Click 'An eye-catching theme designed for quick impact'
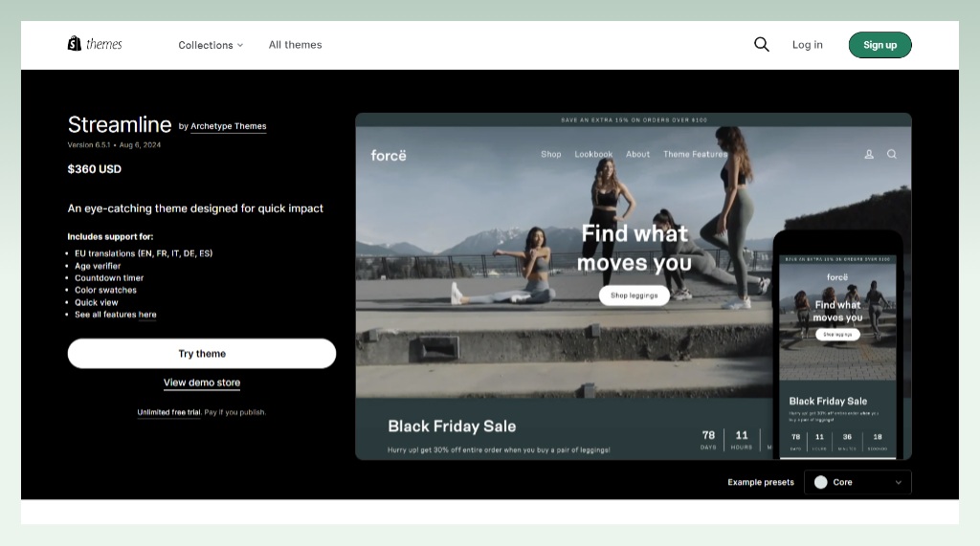The image size is (980, 546). tap(195, 208)
